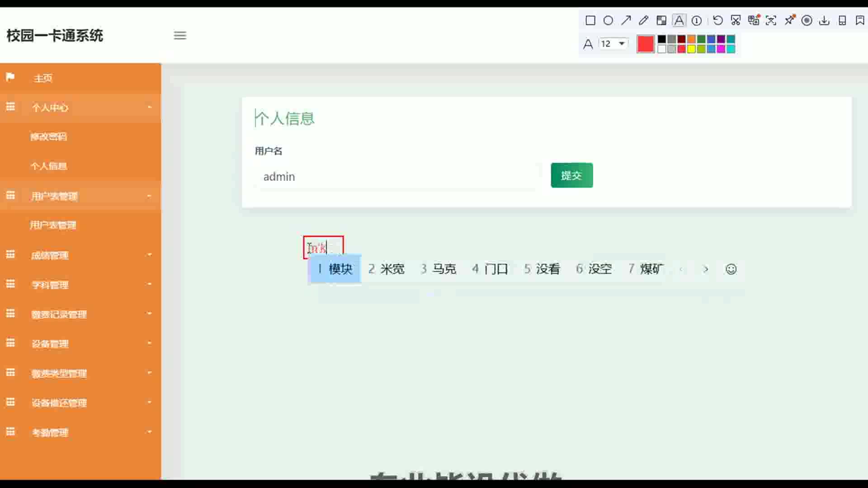Choose IME candidate 2 米宽
Image resolution: width=868 pixels, height=488 pixels.
(387, 269)
